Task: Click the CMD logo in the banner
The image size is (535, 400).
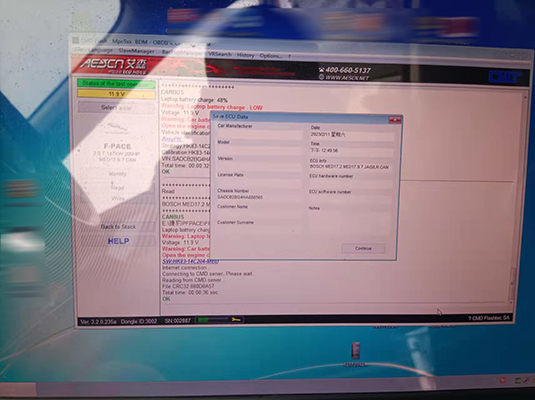Action: point(505,77)
